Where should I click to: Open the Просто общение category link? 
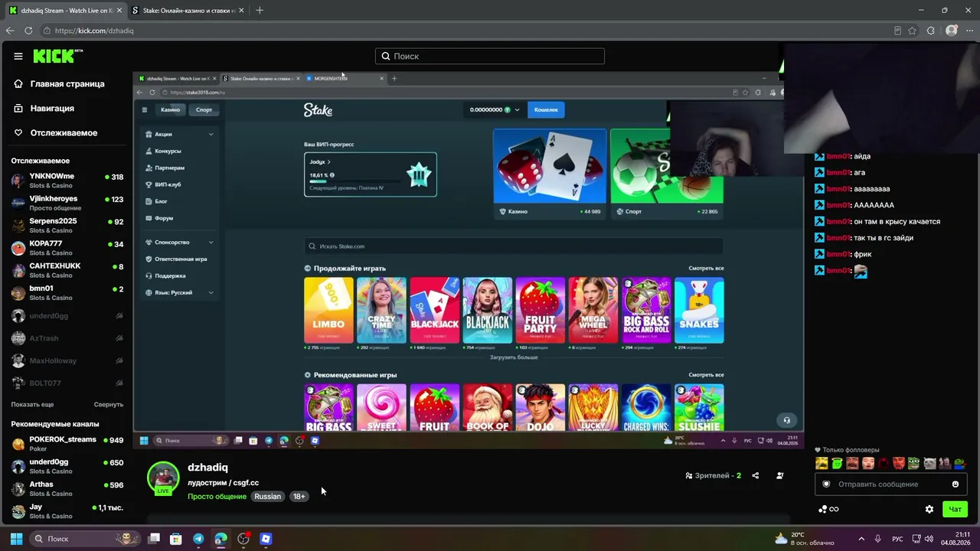click(x=217, y=496)
